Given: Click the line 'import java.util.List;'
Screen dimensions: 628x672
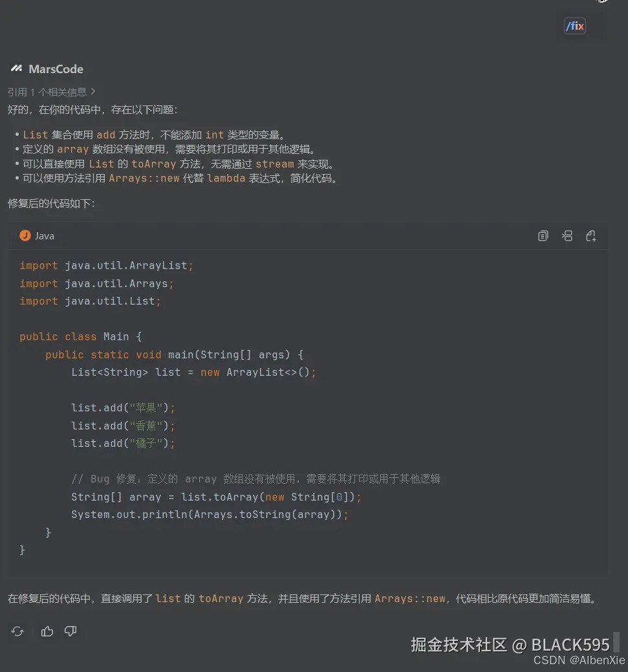Looking at the screenshot, I should (x=90, y=301).
